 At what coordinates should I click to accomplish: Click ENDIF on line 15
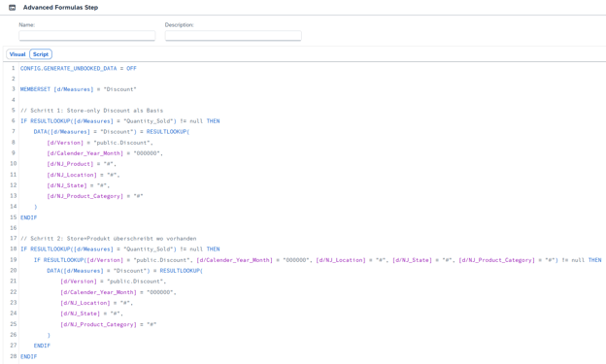pos(28,217)
